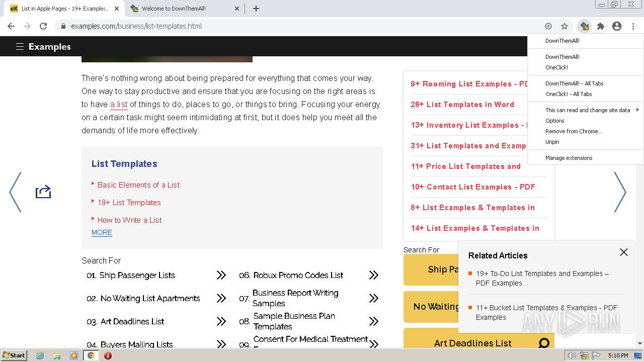Click the Examples site logo
Viewport: 644px width, 362px height.
(49, 47)
